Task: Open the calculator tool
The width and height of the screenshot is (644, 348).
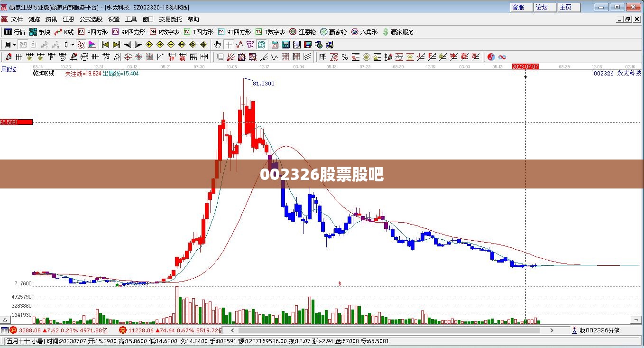Action: tap(286, 45)
